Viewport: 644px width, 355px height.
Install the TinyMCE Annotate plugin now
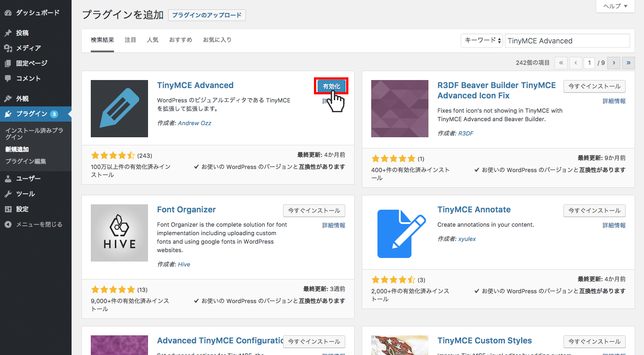(594, 211)
